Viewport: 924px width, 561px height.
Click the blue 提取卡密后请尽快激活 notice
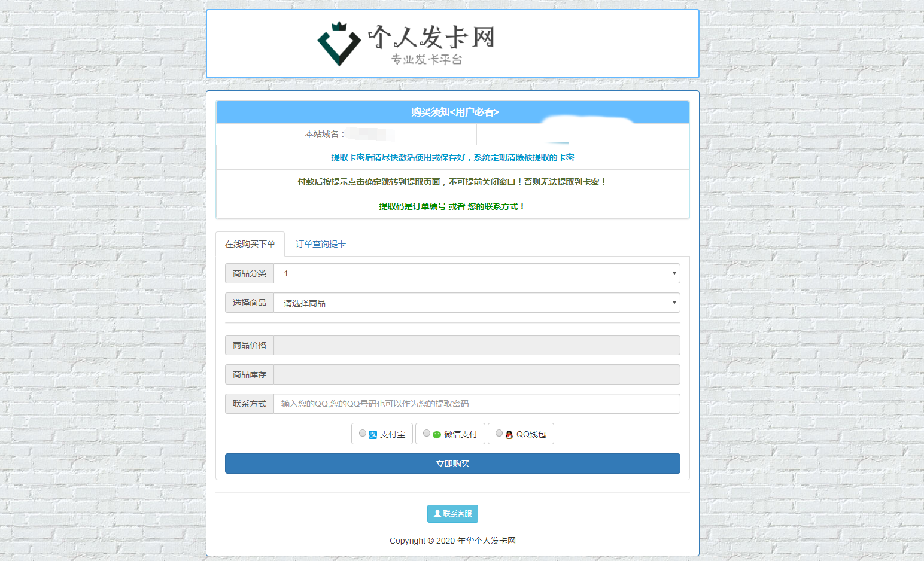tap(452, 157)
